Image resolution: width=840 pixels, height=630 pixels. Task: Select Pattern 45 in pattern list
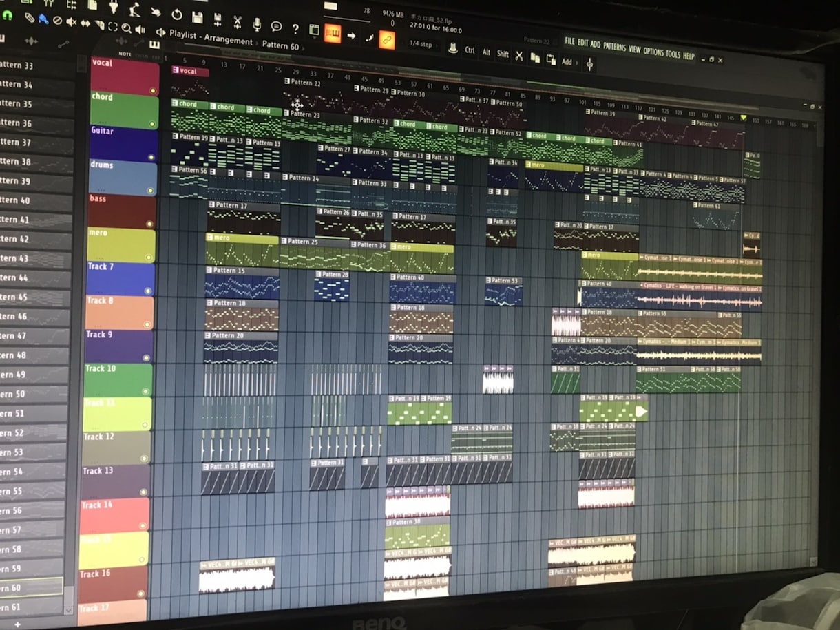click(x=34, y=297)
